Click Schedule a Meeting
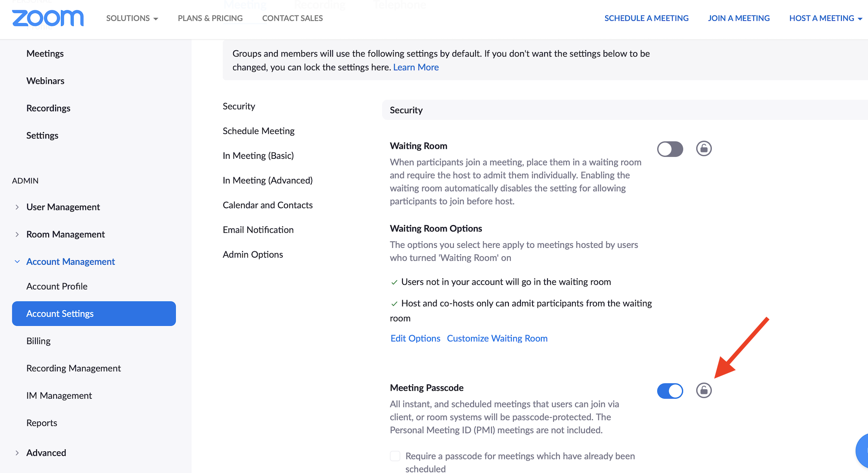868x473 pixels. pyautogui.click(x=646, y=18)
